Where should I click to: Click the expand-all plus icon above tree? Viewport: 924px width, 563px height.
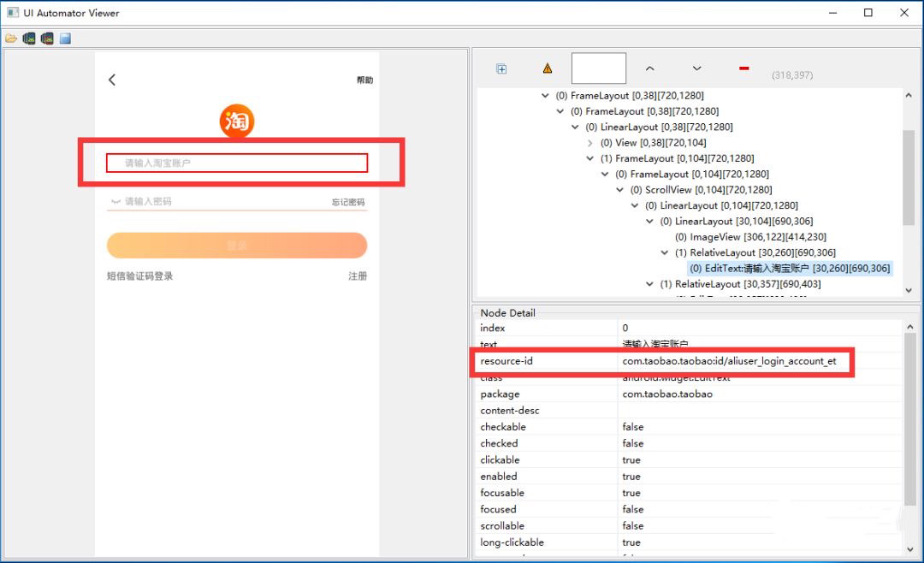click(x=501, y=69)
